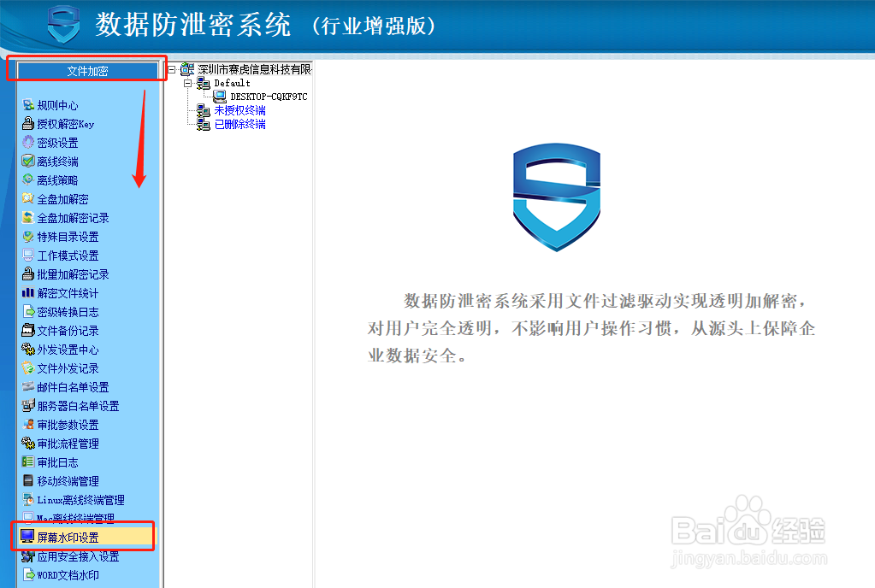This screenshot has height=588, width=875.
Task: Open 批量加解密记录 entry
Action: pyautogui.click(x=73, y=274)
